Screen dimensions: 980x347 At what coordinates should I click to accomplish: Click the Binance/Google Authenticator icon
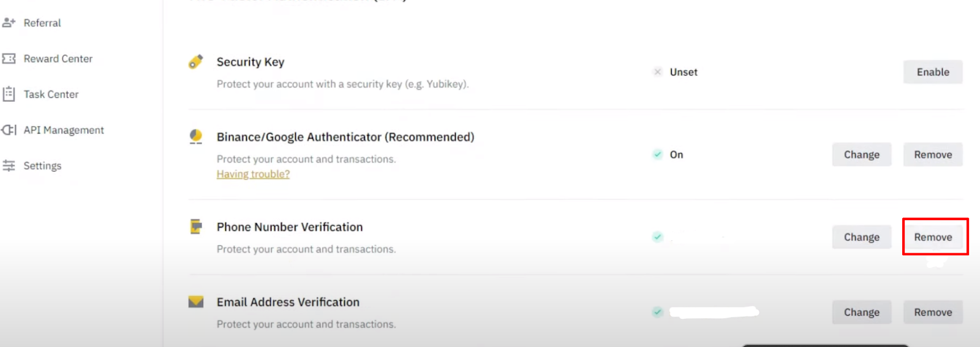click(196, 137)
